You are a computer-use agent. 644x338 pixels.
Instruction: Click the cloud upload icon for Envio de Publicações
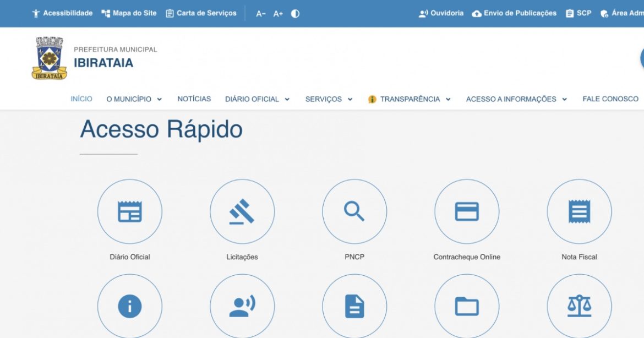click(477, 14)
